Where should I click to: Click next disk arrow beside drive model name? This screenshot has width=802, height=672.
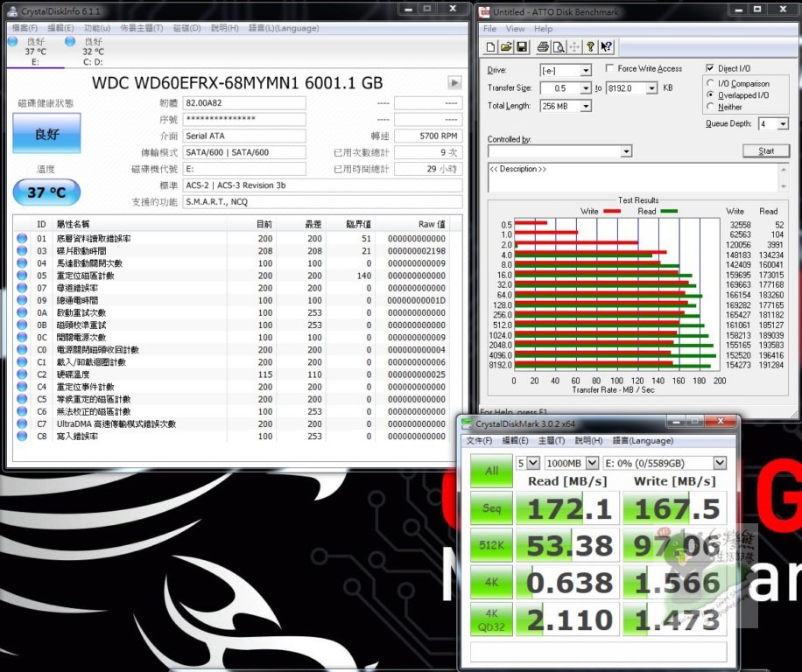[454, 82]
